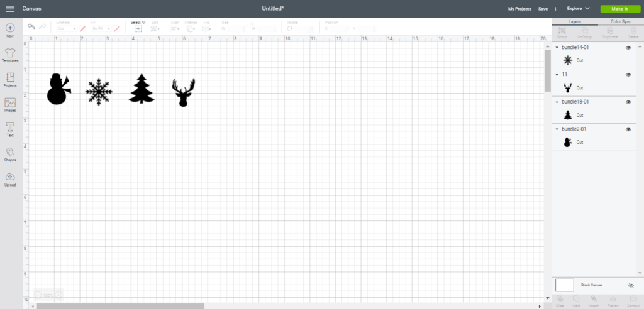This screenshot has height=309, width=644.
Task: Open the hamburger menu
Action: coord(10,9)
